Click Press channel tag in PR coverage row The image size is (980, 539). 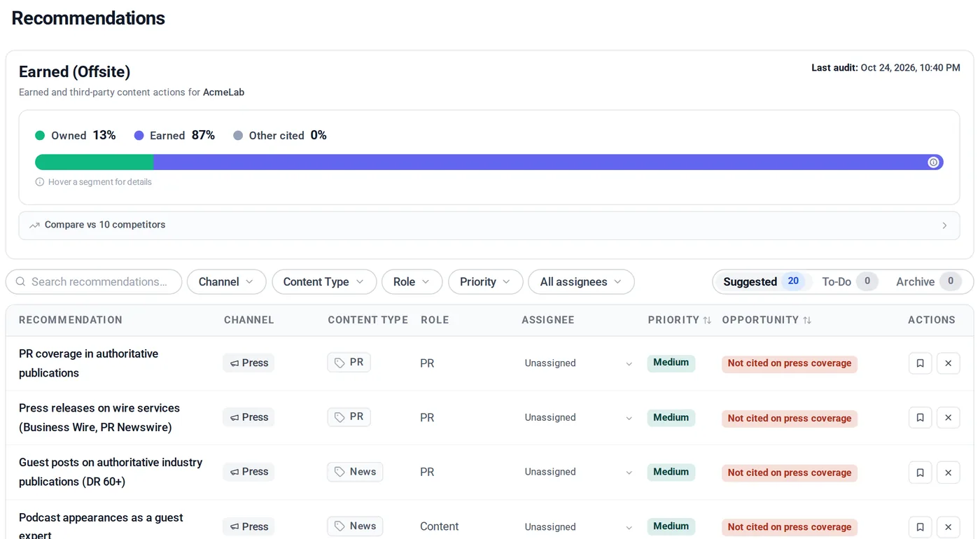pos(248,363)
